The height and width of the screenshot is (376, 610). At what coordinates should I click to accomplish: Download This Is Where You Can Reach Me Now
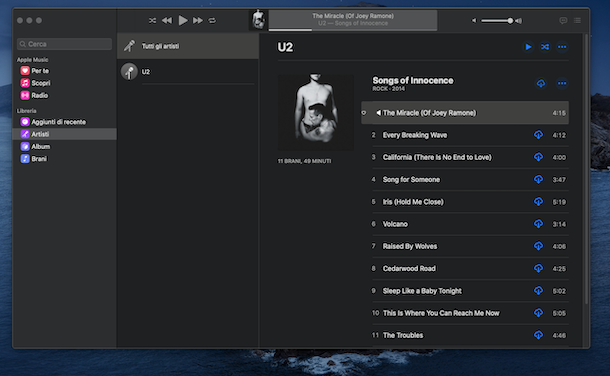538,313
